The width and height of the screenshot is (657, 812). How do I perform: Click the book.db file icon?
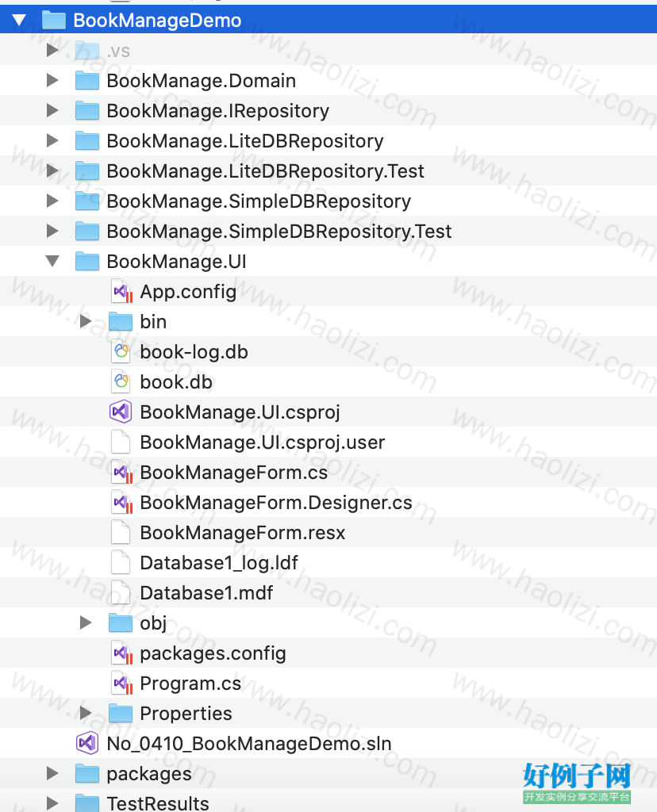[121, 381]
